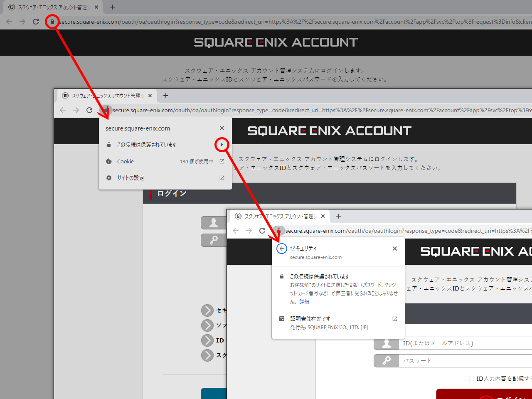Select the back window's スクウェア・エニックス tab
The height and width of the screenshot is (399, 532).
point(53,7)
